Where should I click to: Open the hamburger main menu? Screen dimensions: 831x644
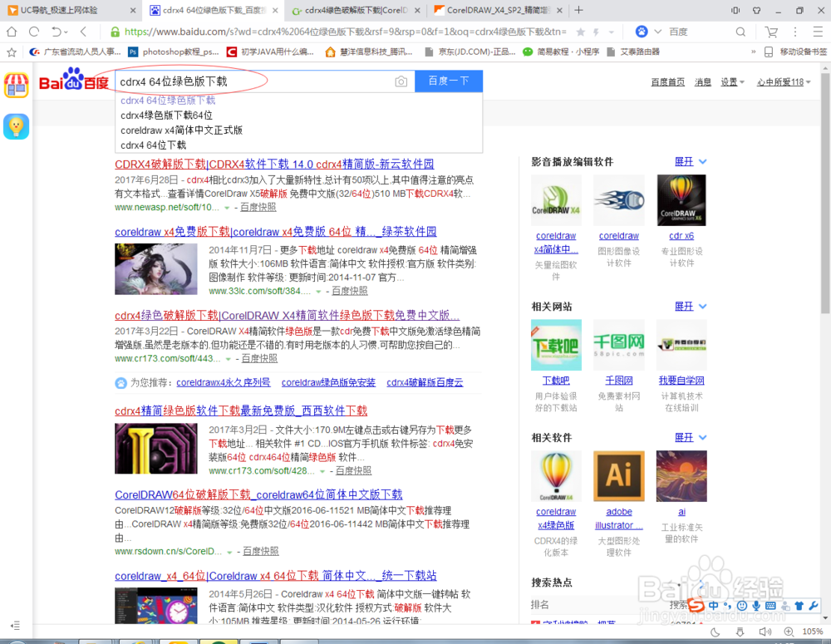coord(818,32)
